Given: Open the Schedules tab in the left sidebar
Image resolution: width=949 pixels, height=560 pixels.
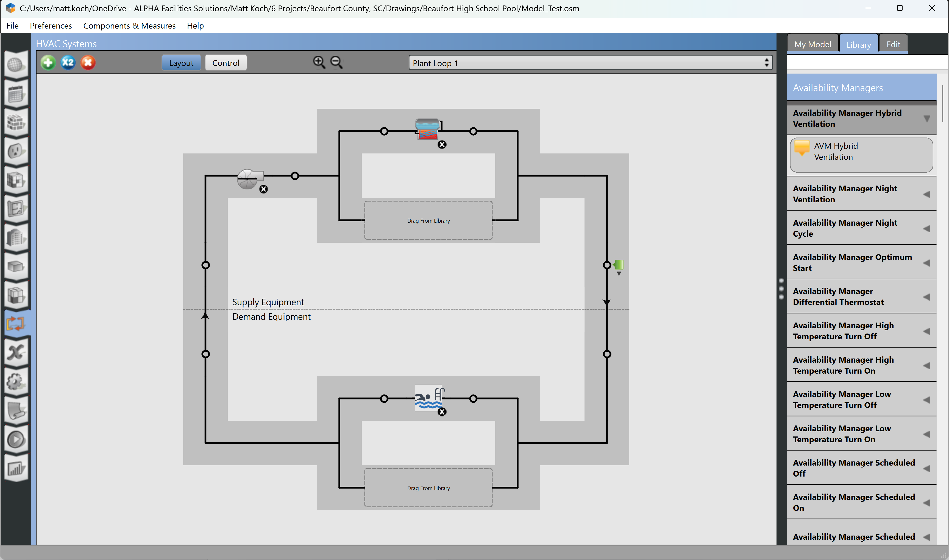Looking at the screenshot, I should [x=16, y=94].
